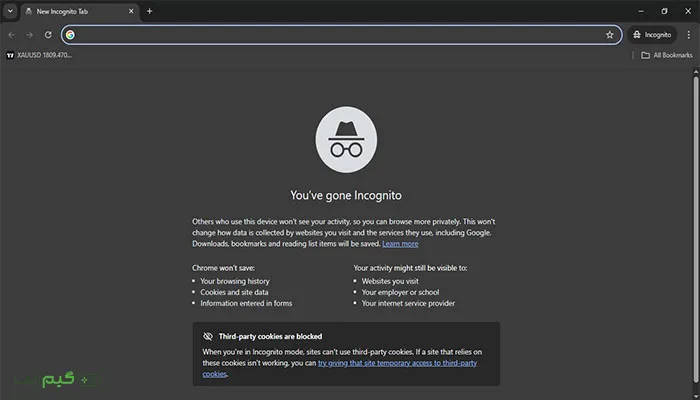Open the tab search dropdown chevron
700x400 pixels.
[10, 11]
